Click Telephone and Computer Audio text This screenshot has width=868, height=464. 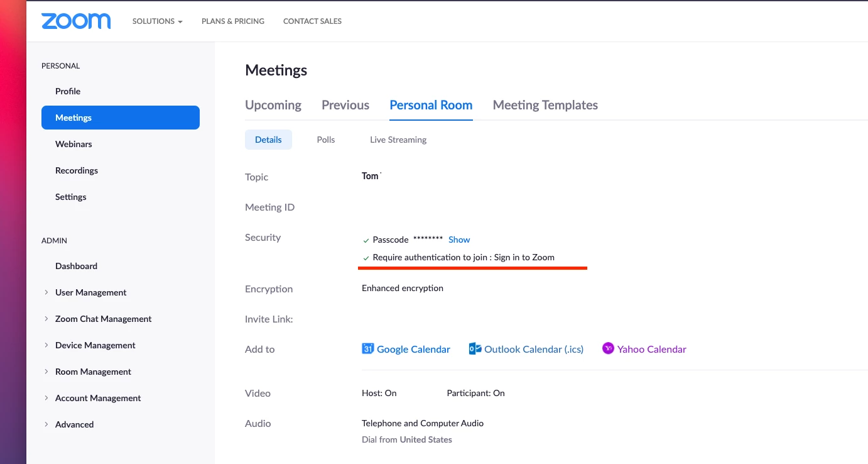(423, 423)
